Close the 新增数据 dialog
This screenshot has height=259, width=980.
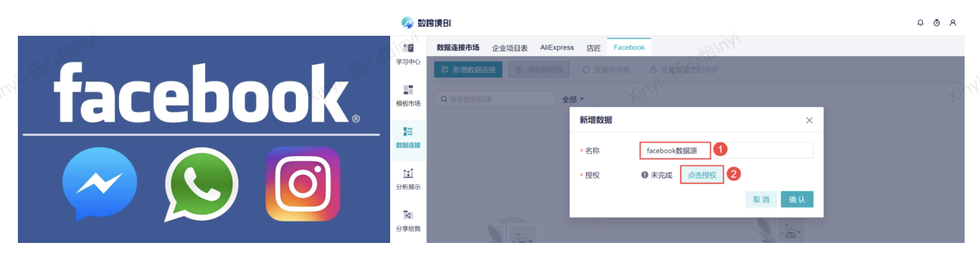coord(809,120)
